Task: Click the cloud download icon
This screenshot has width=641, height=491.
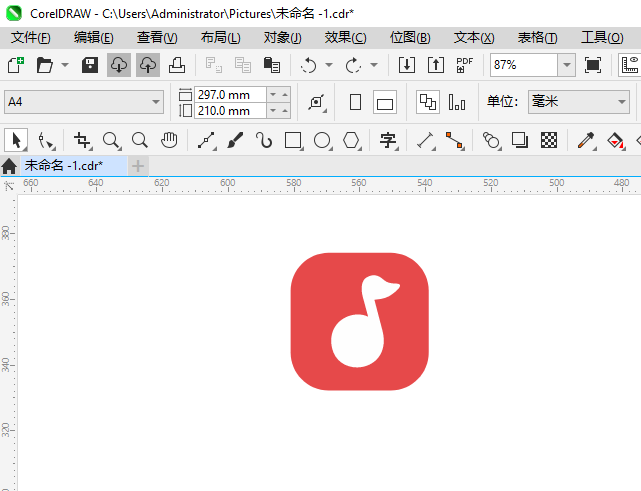Action: (119, 65)
